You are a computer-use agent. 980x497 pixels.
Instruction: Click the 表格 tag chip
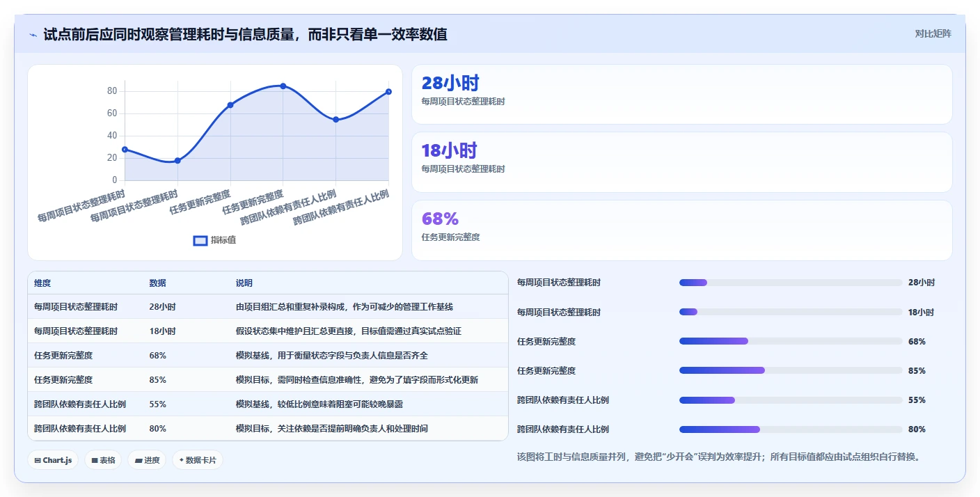click(x=103, y=460)
